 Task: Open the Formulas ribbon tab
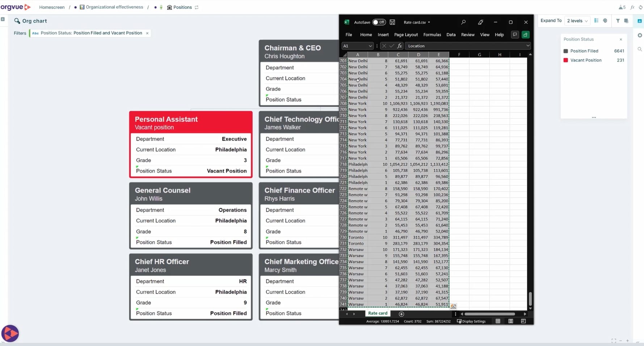[432, 35]
